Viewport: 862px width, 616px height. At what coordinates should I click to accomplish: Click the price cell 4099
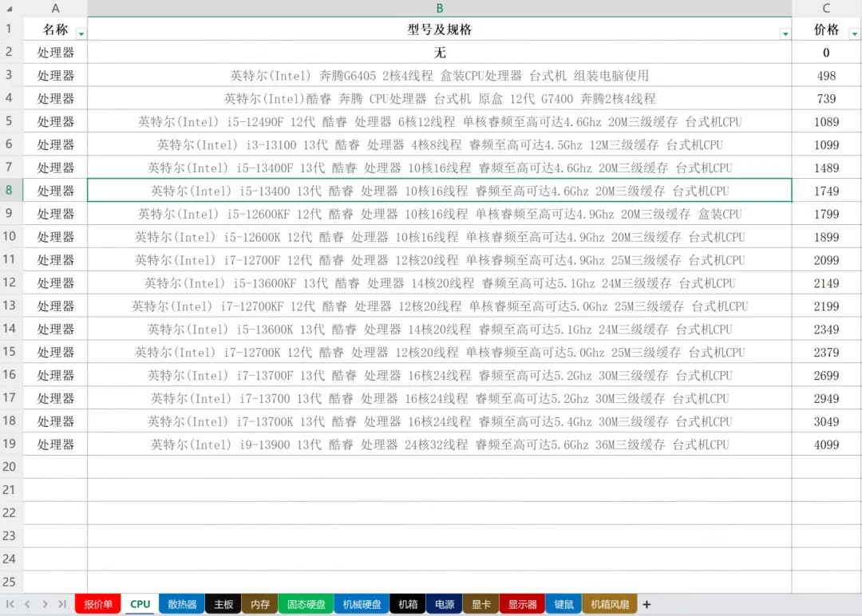pos(826,444)
